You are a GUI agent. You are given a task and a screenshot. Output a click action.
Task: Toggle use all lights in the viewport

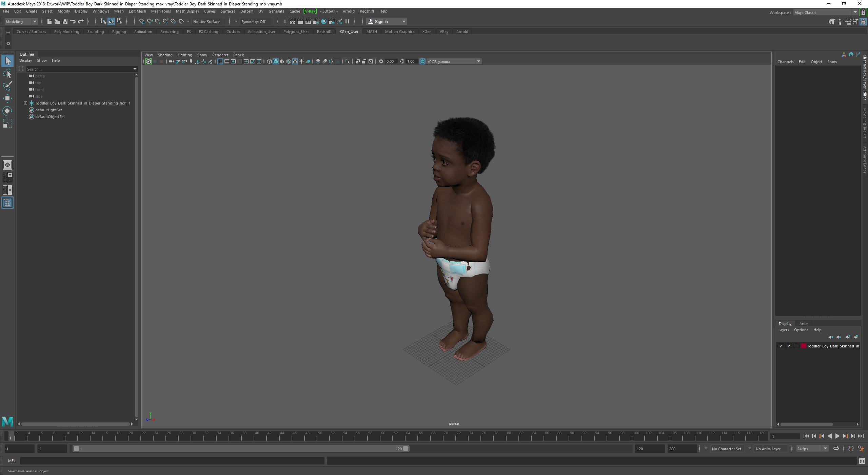click(301, 61)
